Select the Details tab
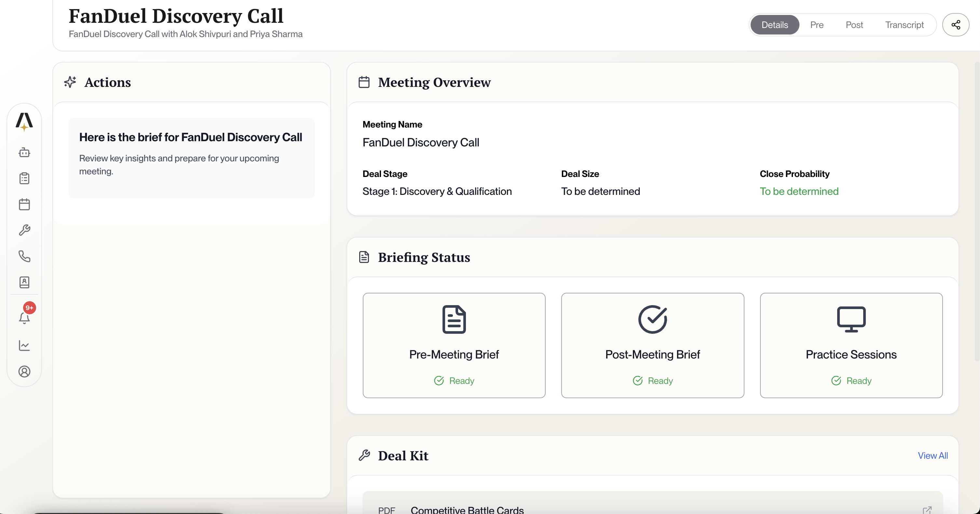Viewport: 980px width, 514px height. tap(774, 25)
